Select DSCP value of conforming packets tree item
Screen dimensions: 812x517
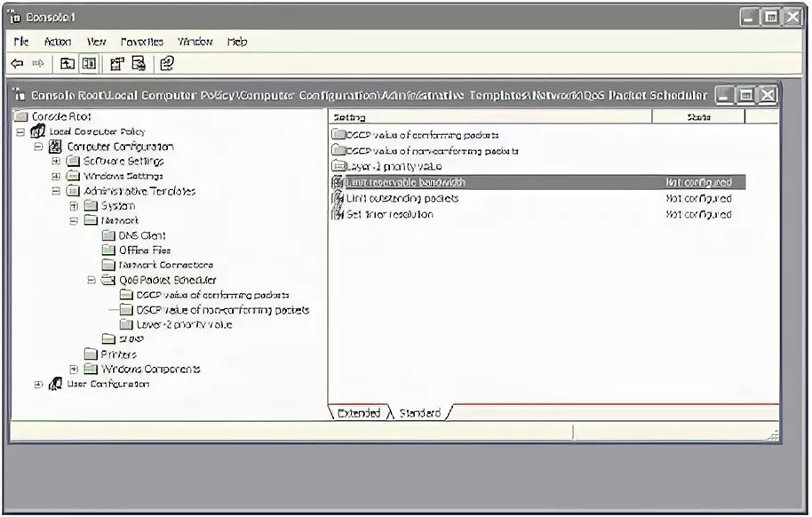point(213,295)
